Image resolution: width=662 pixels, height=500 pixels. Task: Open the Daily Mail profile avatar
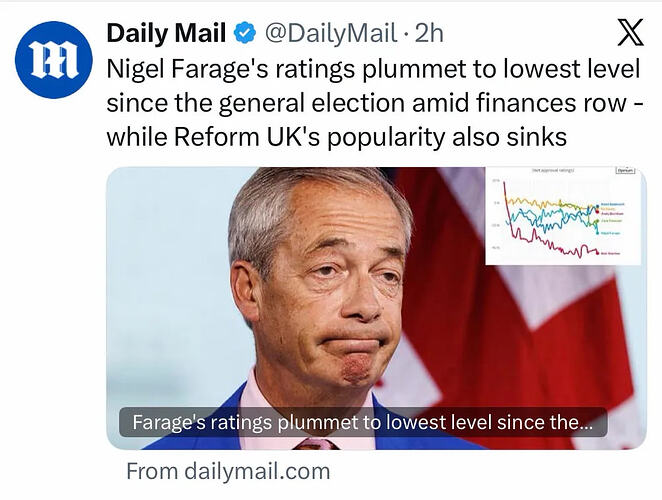point(54,60)
